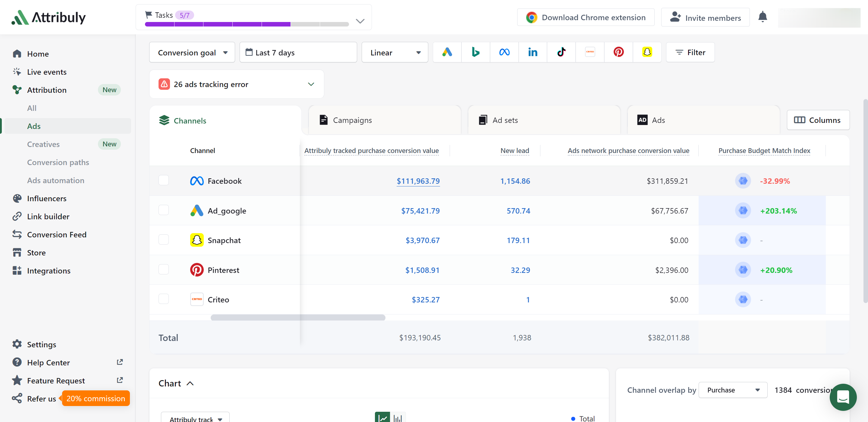The width and height of the screenshot is (868, 422).
Task: Open the Filter button
Action: click(690, 52)
